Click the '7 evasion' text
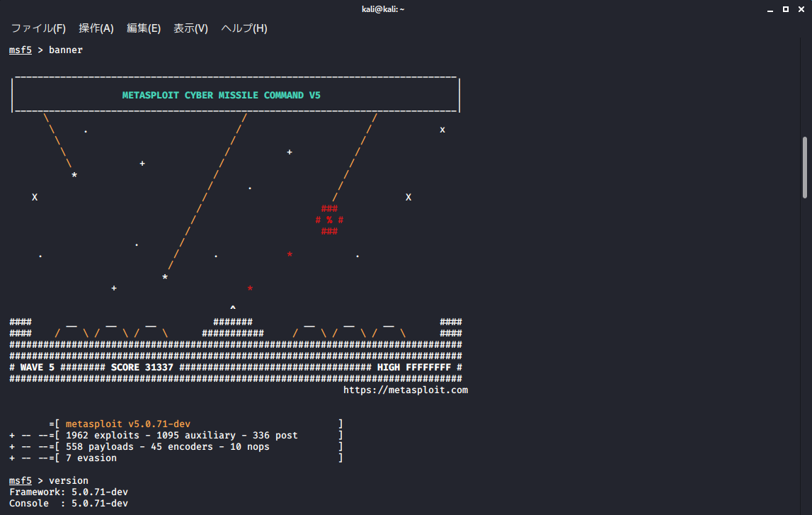Screen dimensions: 812x515 click(91, 458)
